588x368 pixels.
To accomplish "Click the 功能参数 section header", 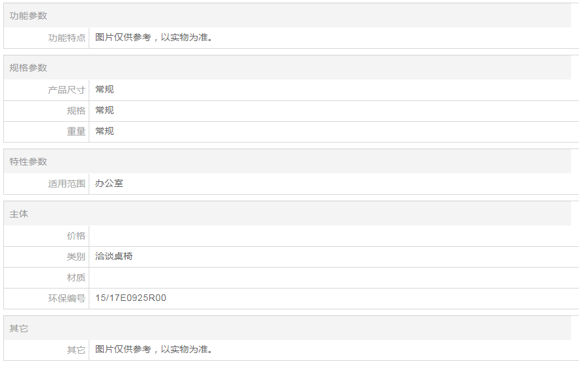I will coord(28,16).
